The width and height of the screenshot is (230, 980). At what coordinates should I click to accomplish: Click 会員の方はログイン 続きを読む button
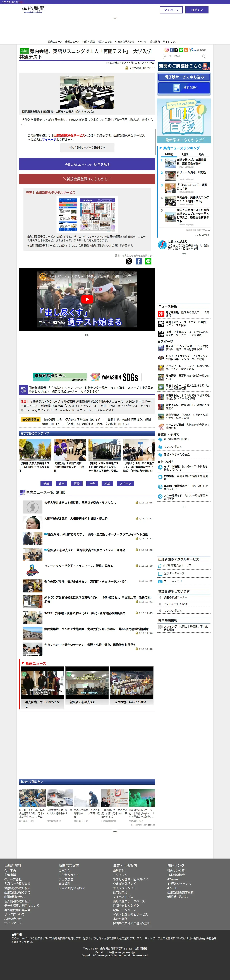(x=87, y=164)
